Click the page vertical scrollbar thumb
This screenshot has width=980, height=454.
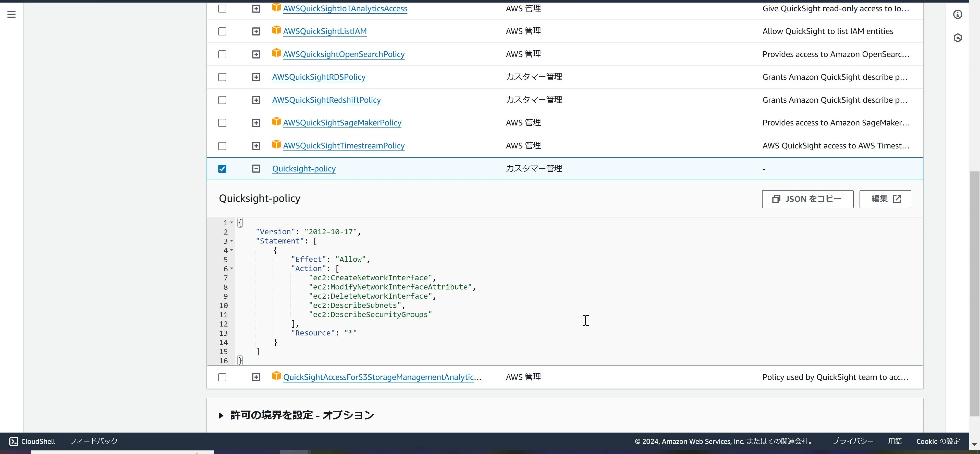(x=974, y=293)
